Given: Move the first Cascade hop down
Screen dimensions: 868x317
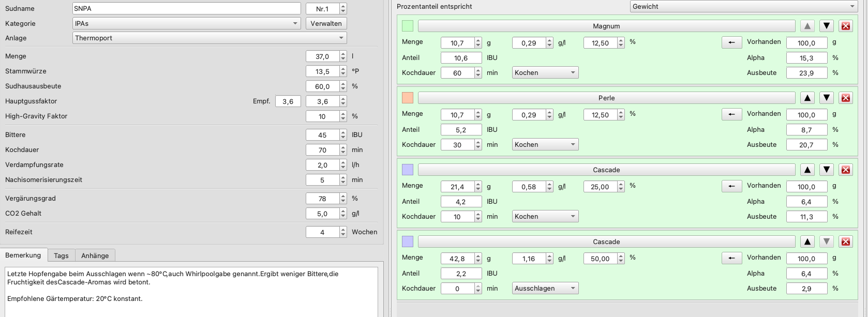Looking at the screenshot, I should (827, 170).
